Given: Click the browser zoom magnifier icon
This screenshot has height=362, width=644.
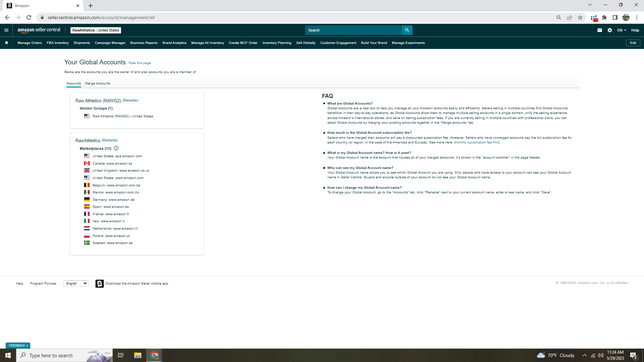Looking at the screenshot, I should 559,17.
